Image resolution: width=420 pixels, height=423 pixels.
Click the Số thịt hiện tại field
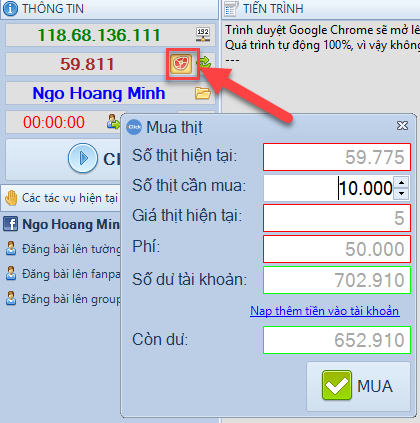(x=337, y=157)
